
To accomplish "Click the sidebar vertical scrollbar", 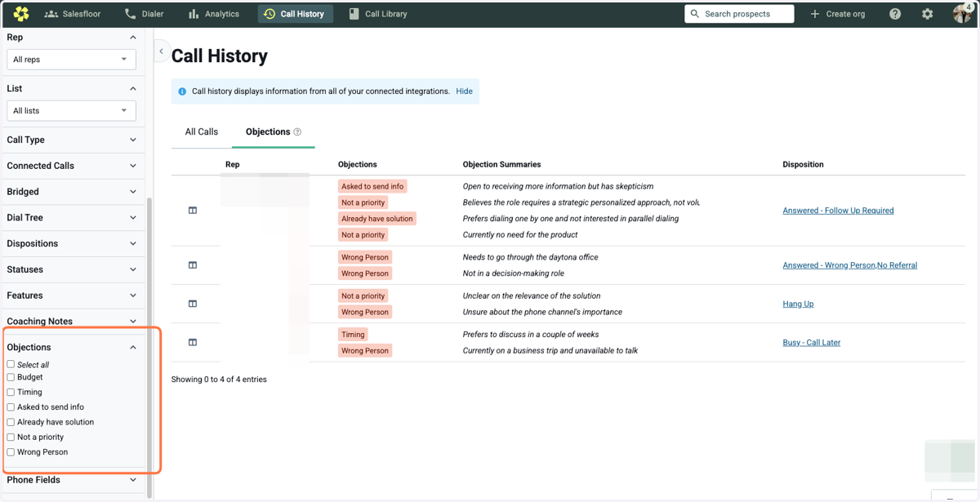I will pyautogui.click(x=149, y=347).
